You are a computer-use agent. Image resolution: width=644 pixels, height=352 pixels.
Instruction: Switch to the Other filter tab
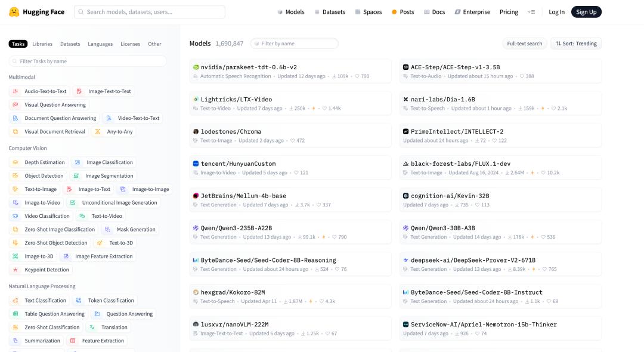[154, 44]
